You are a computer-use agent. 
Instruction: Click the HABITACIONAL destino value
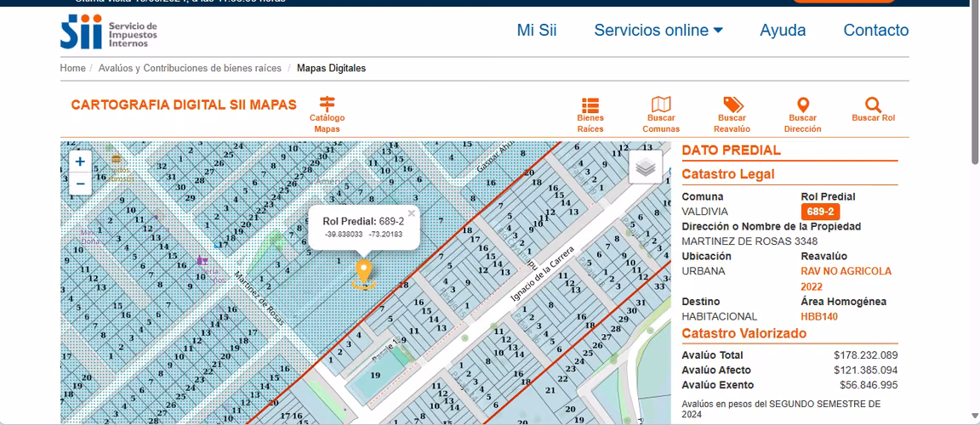[720, 316]
